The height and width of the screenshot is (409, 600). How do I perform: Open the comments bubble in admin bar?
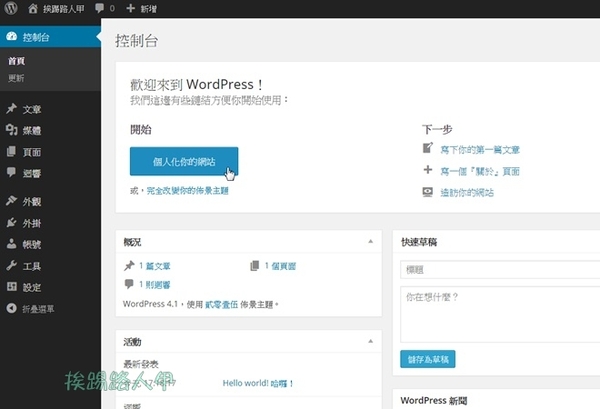click(99, 8)
